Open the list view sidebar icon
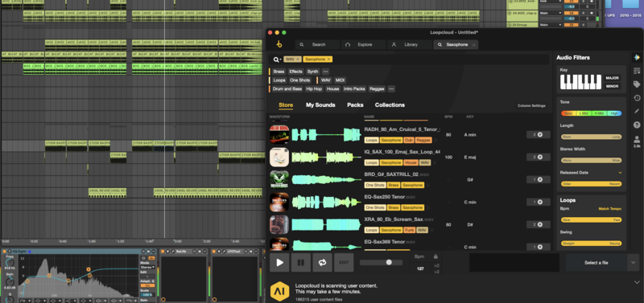The image size is (644, 303). [637, 71]
